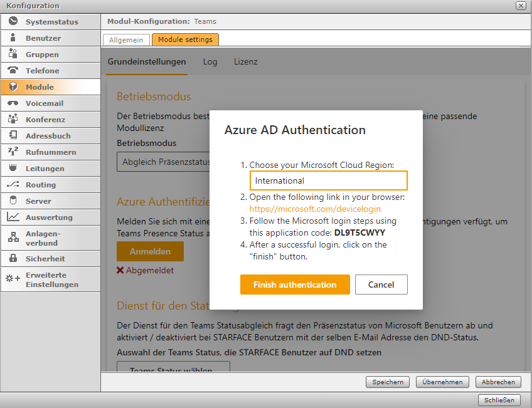Viewport: 532px width, 408px height.
Task: Open the Lizenz sub-tab
Action: [246, 61]
